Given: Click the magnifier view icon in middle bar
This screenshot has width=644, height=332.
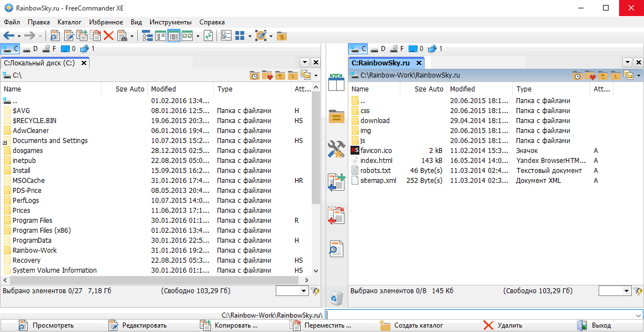Looking at the screenshot, I should 336,249.
